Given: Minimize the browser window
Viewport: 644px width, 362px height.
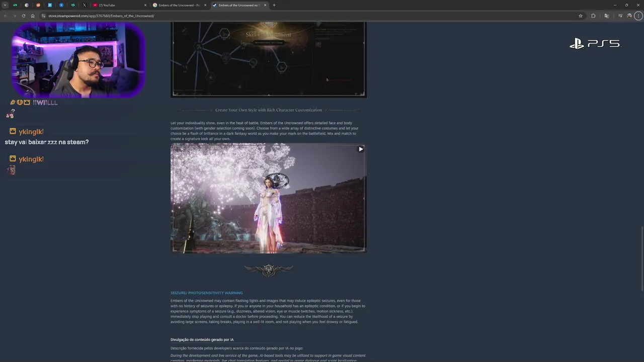Looking at the screenshot, I should [615, 5].
